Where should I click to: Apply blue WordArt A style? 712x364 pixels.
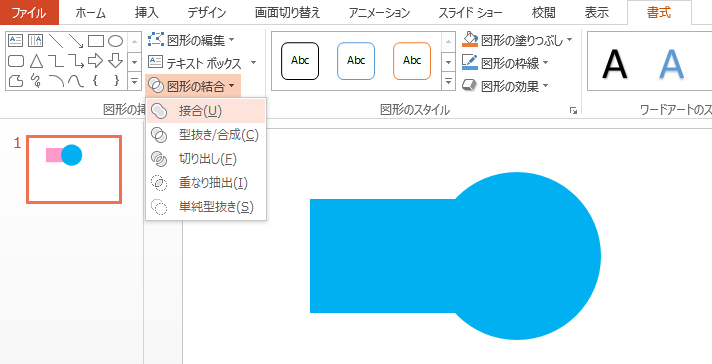pos(671,64)
